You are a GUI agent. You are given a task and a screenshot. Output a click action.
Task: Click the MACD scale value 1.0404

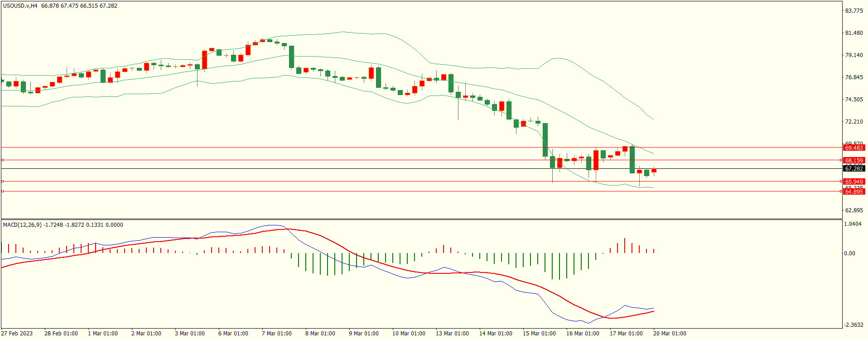[853, 224]
